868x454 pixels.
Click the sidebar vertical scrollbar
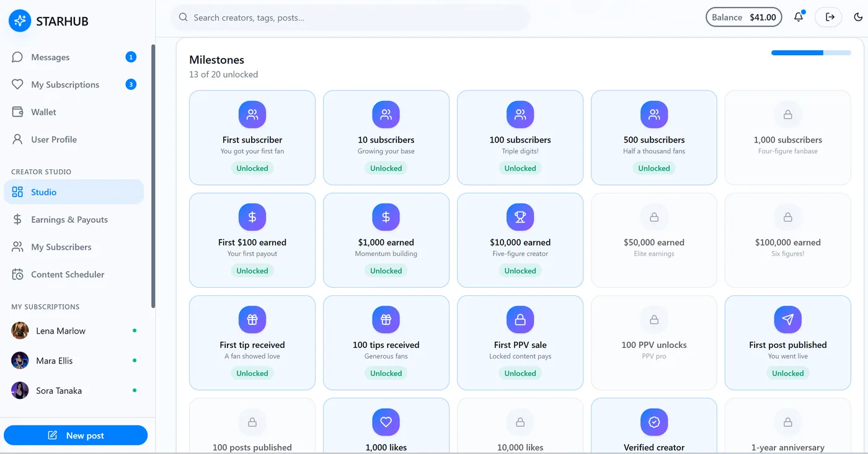pos(153,176)
